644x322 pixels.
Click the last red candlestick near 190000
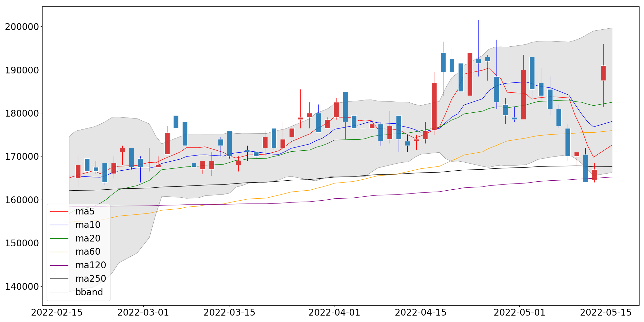[603, 73]
